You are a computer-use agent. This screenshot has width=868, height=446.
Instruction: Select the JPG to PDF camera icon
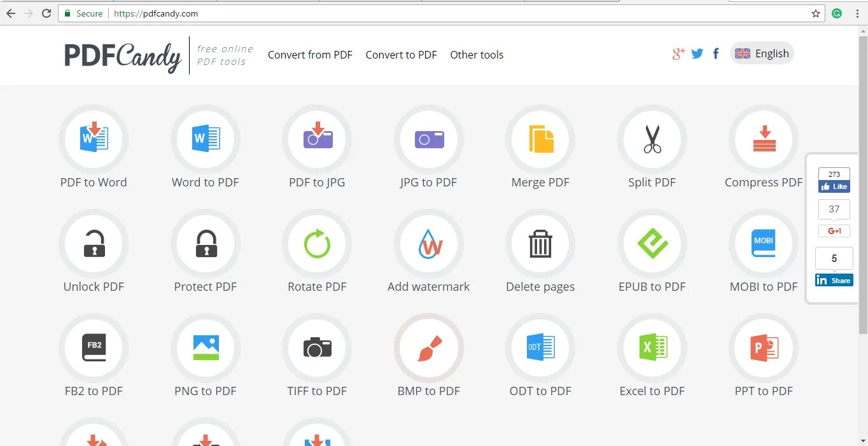click(x=429, y=139)
